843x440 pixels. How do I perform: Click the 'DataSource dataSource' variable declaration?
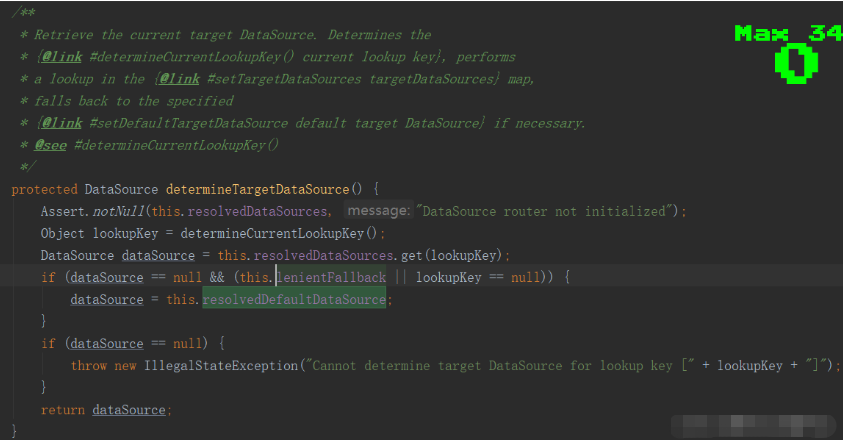point(118,256)
